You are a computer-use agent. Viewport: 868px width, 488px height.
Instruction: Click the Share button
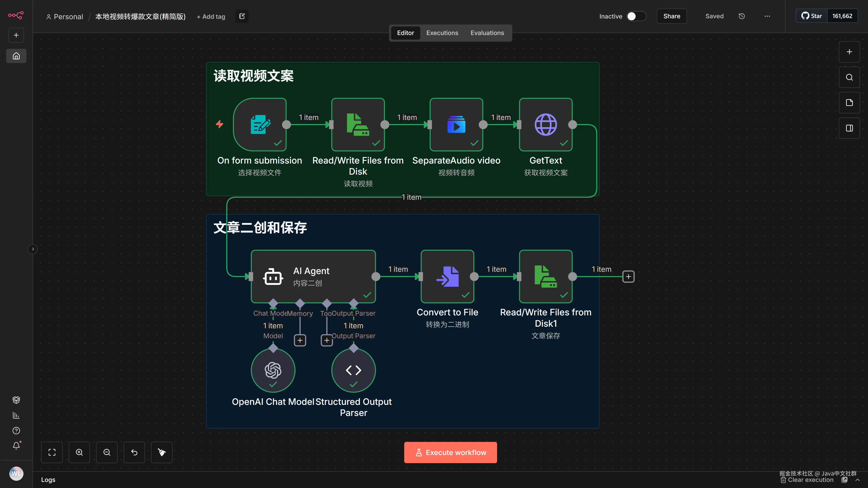pos(672,16)
